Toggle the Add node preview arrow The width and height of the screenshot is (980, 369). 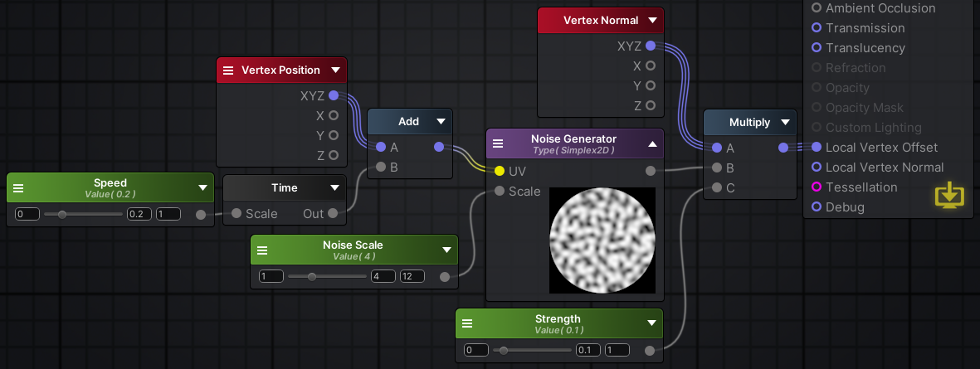pyautogui.click(x=441, y=121)
